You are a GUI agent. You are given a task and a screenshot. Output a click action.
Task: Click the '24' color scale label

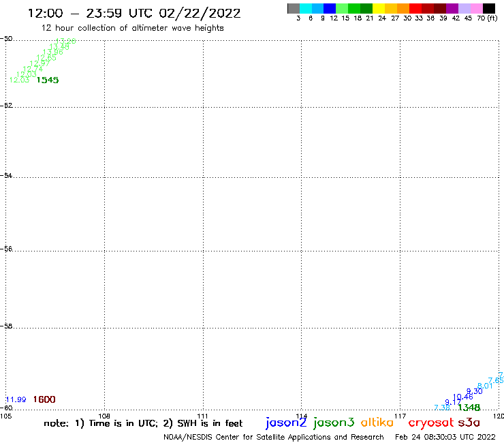[382, 18]
